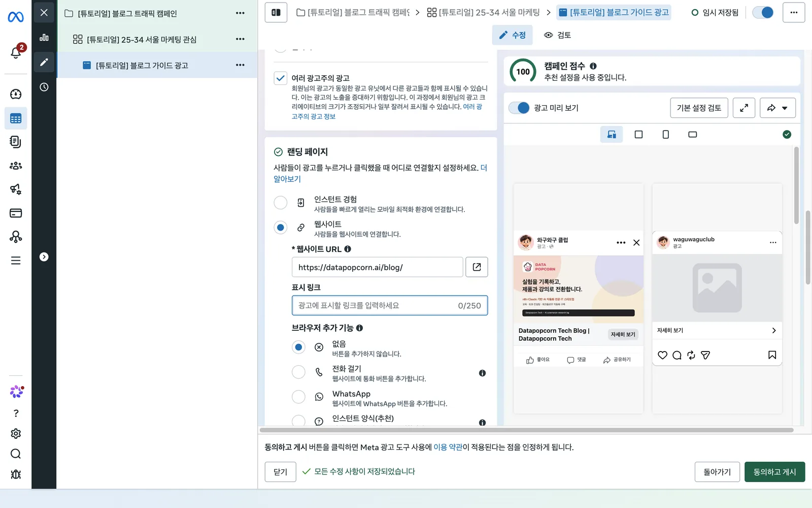Open the clock history icon

tap(44, 87)
